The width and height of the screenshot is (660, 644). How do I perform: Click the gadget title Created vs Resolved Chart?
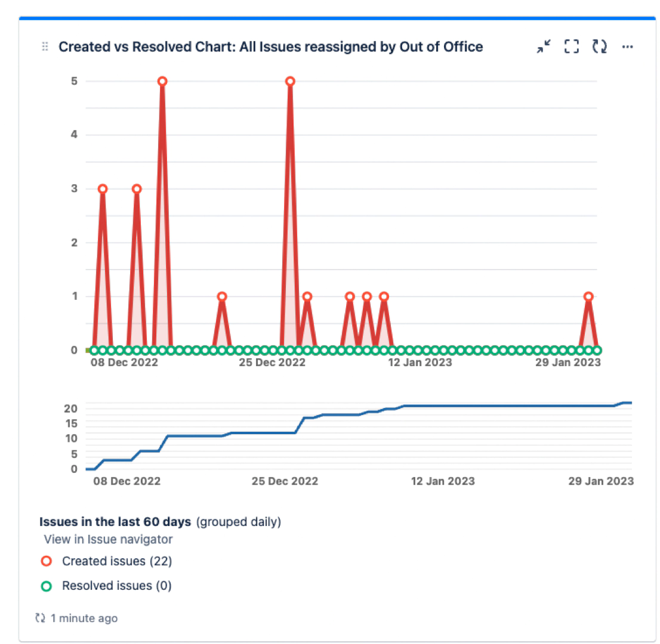tap(270, 47)
